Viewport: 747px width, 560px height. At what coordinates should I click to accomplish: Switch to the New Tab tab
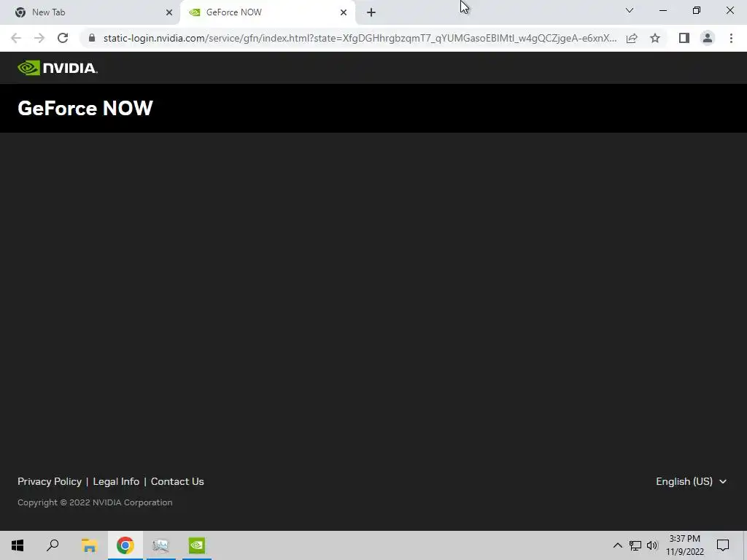(x=90, y=12)
